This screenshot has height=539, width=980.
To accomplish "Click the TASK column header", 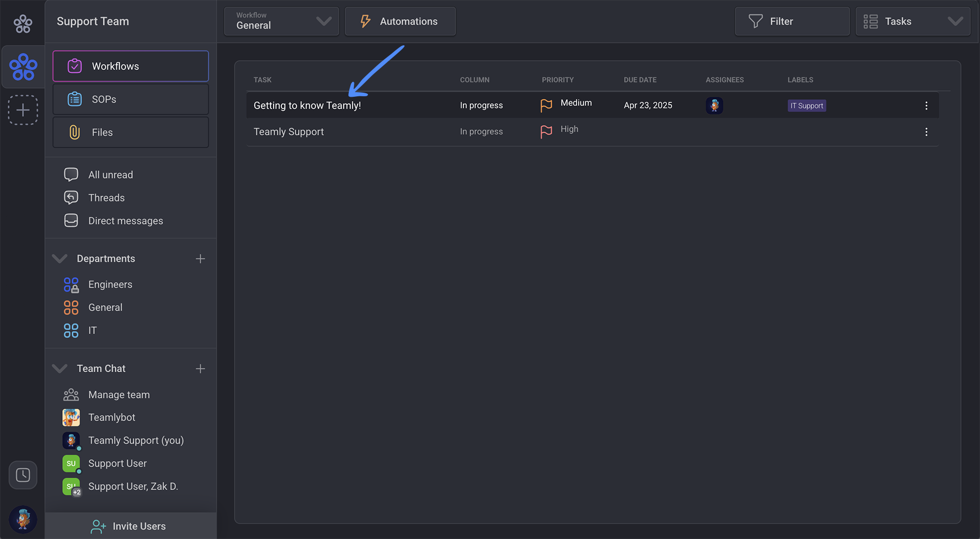I will tap(262, 80).
